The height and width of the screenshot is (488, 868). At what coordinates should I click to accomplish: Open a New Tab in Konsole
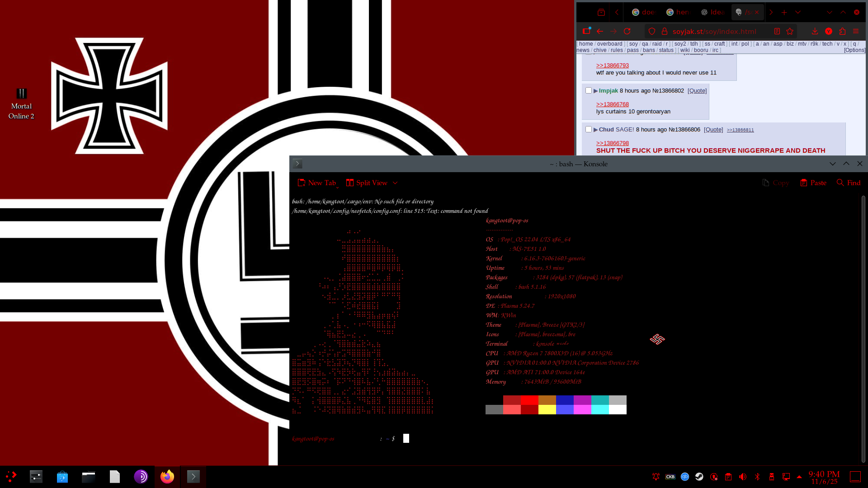click(316, 183)
